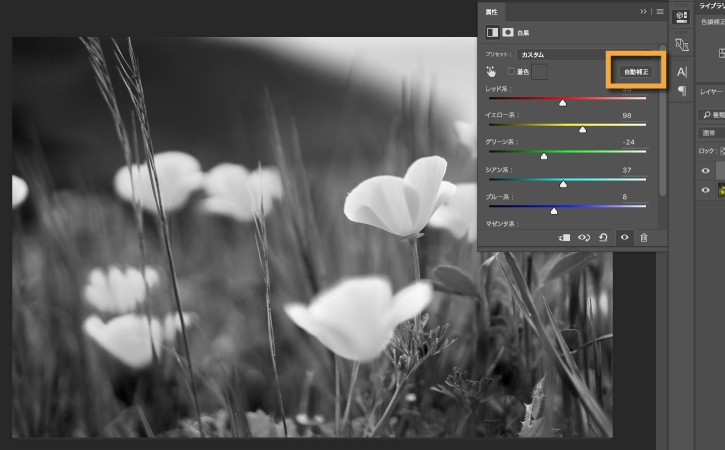Click the シアン系 cyan slider
Screen dimensions: 725x450
click(567, 179)
